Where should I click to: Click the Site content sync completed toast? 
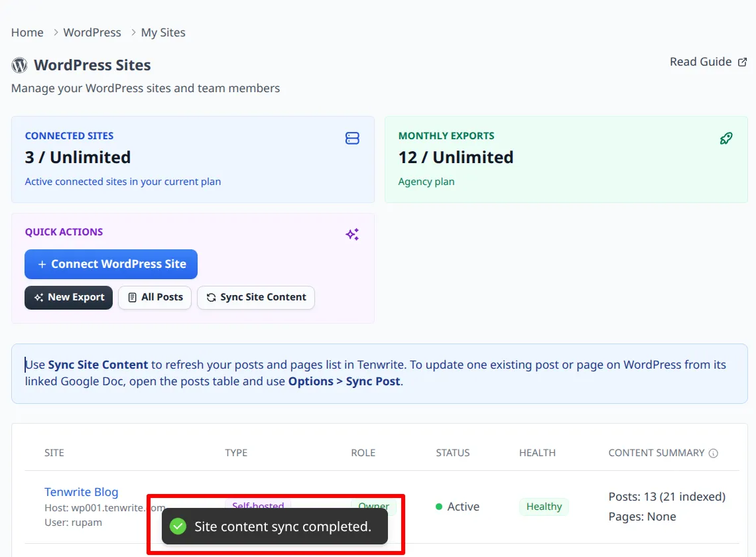tap(275, 526)
